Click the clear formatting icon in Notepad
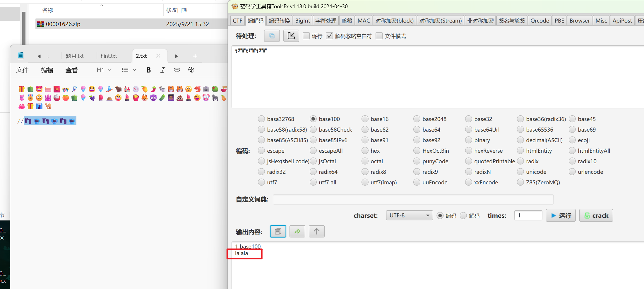 point(191,70)
